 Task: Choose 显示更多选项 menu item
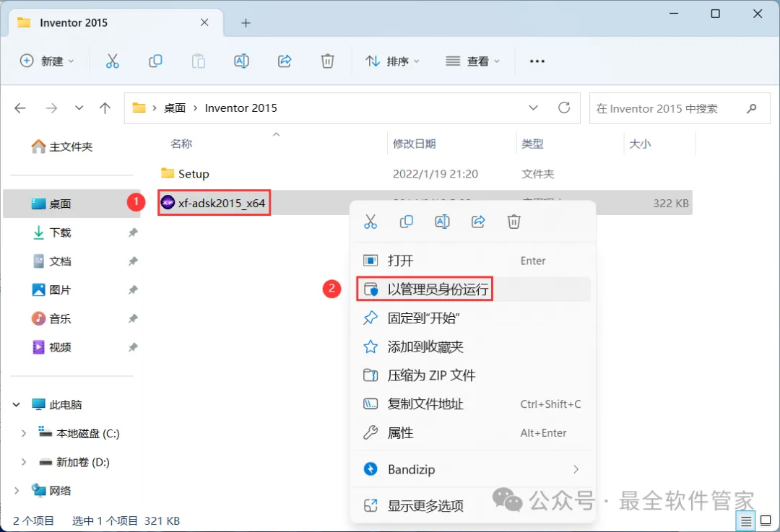pyautogui.click(x=473, y=506)
